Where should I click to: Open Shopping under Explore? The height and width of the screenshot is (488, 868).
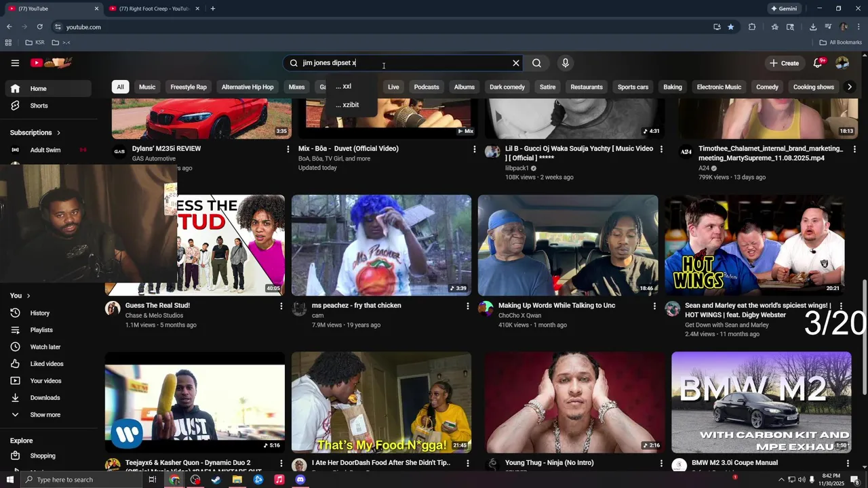point(47,456)
